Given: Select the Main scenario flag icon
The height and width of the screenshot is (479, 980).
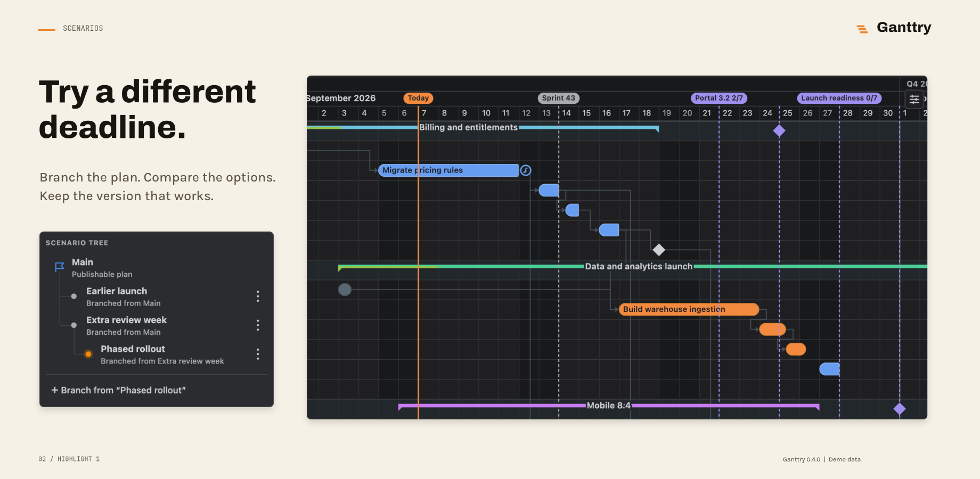Looking at the screenshot, I should (60, 267).
